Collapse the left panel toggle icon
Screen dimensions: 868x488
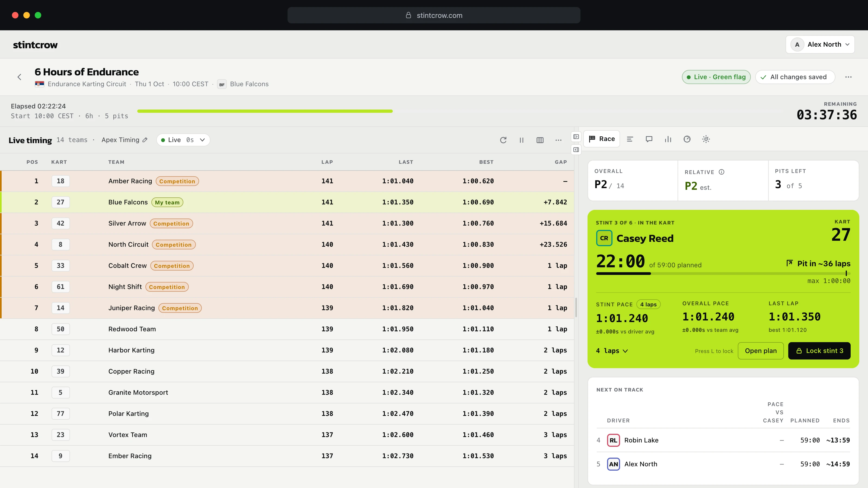(576, 137)
